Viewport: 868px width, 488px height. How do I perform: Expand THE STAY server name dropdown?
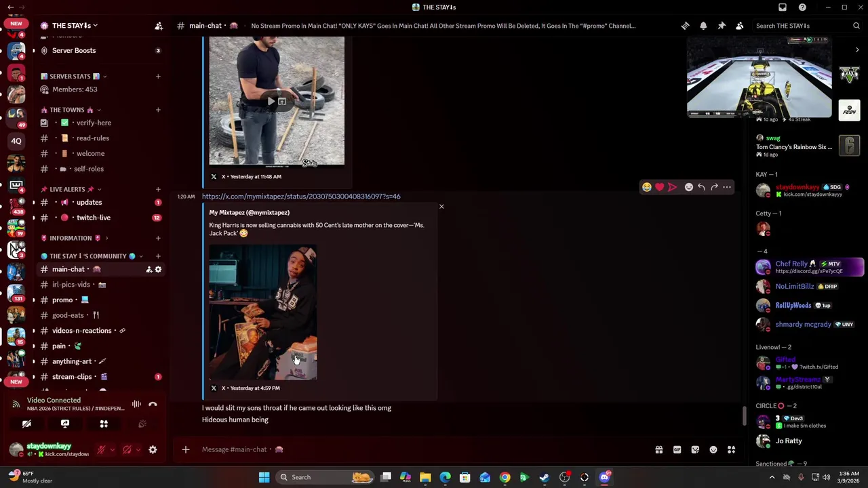click(x=75, y=26)
